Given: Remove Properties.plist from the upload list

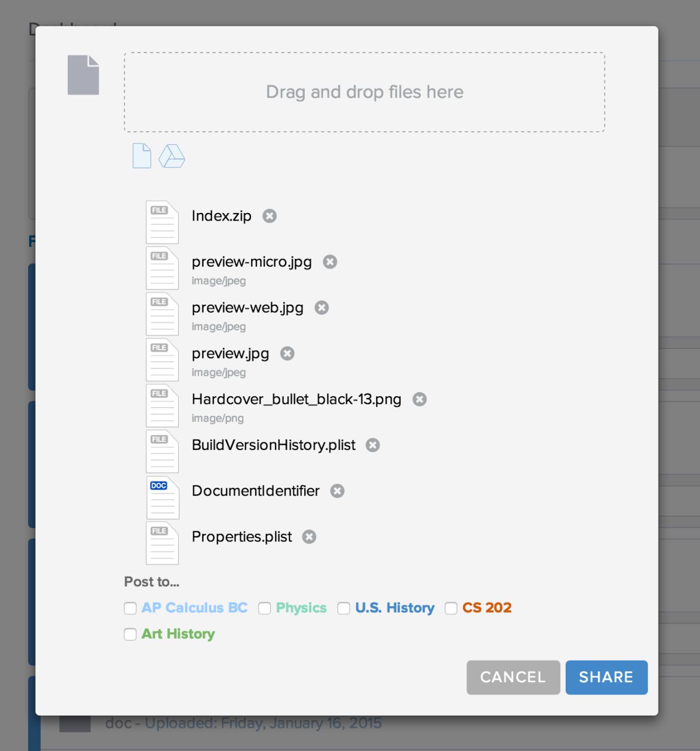Looking at the screenshot, I should pos(309,537).
